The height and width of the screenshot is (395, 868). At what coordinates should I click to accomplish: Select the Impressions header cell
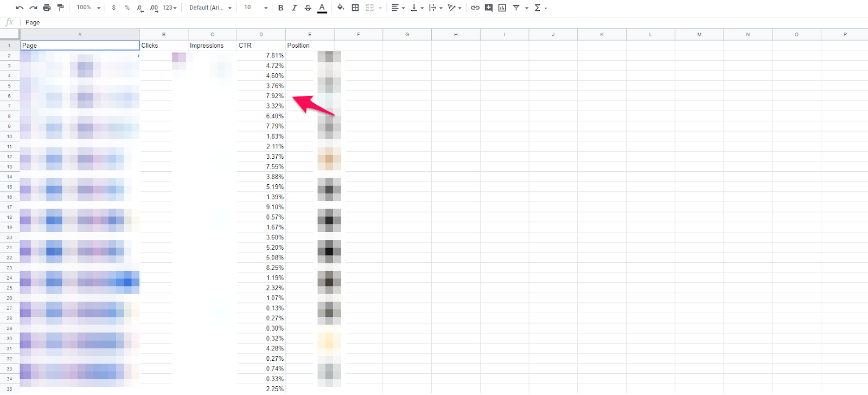(x=213, y=46)
